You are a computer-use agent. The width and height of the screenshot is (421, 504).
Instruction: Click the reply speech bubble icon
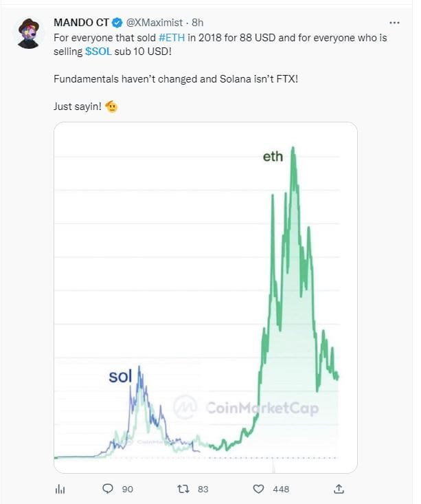108,489
